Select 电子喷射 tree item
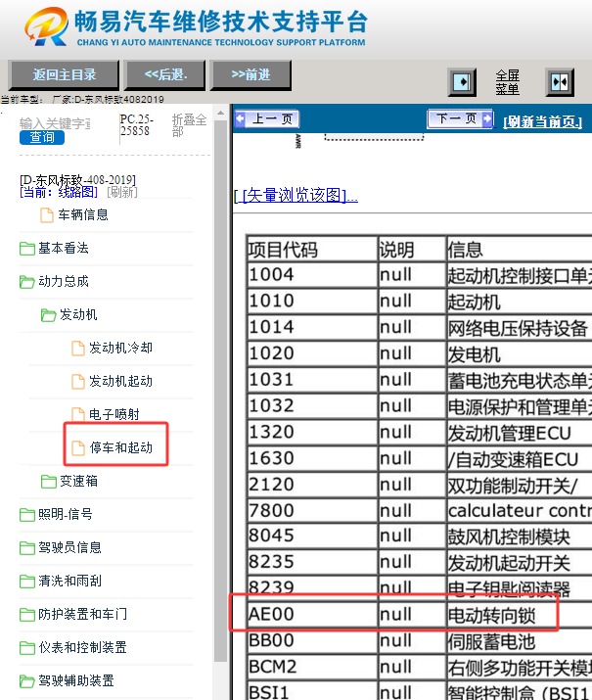The height and width of the screenshot is (700, 592). pyautogui.click(x=114, y=414)
